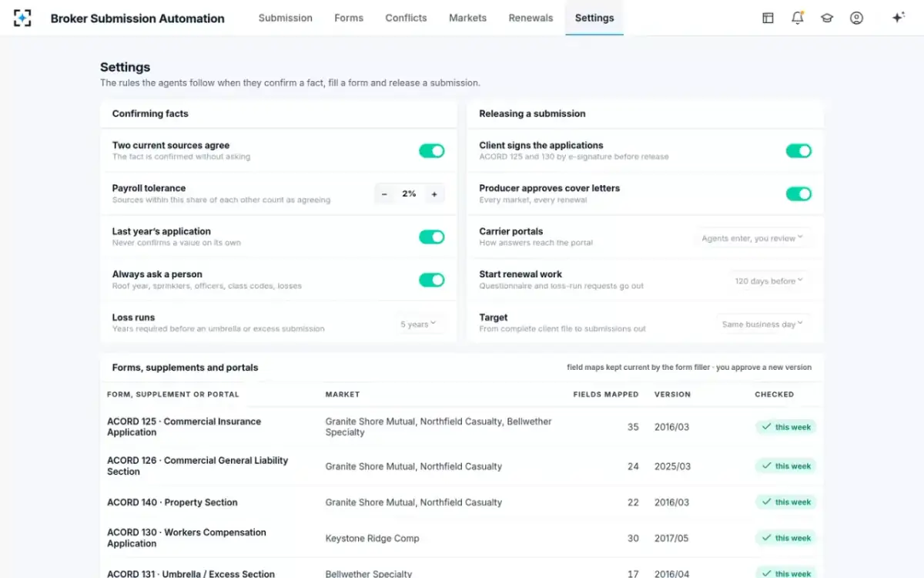
Task: Decrease payroll tolerance with minus button
Action: pyautogui.click(x=384, y=194)
